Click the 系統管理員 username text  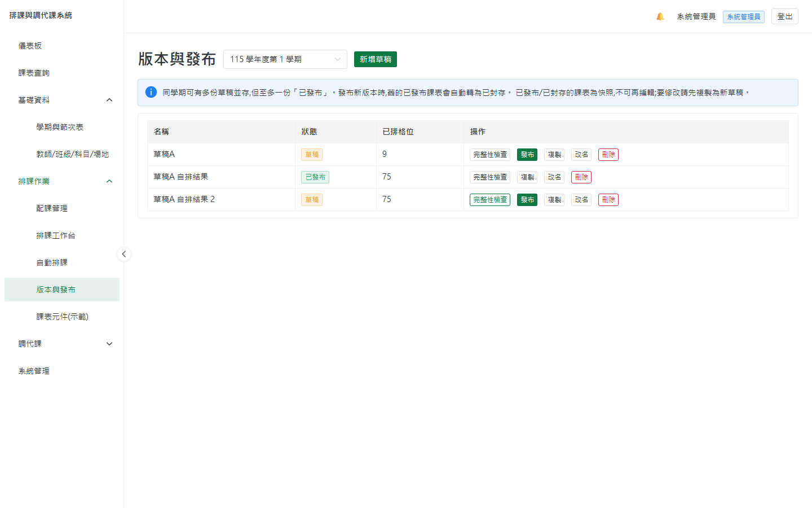click(696, 16)
